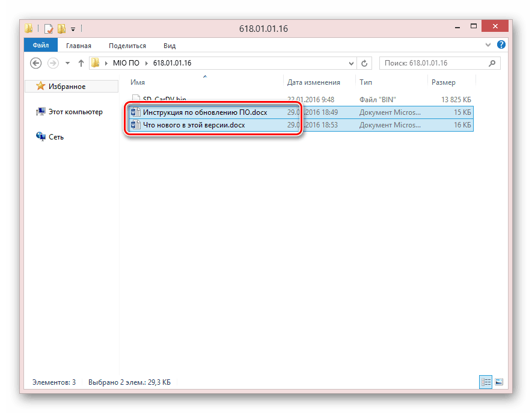Sort files by the Размер column header
Screen dimensions: 532x413
click(443, 82)
